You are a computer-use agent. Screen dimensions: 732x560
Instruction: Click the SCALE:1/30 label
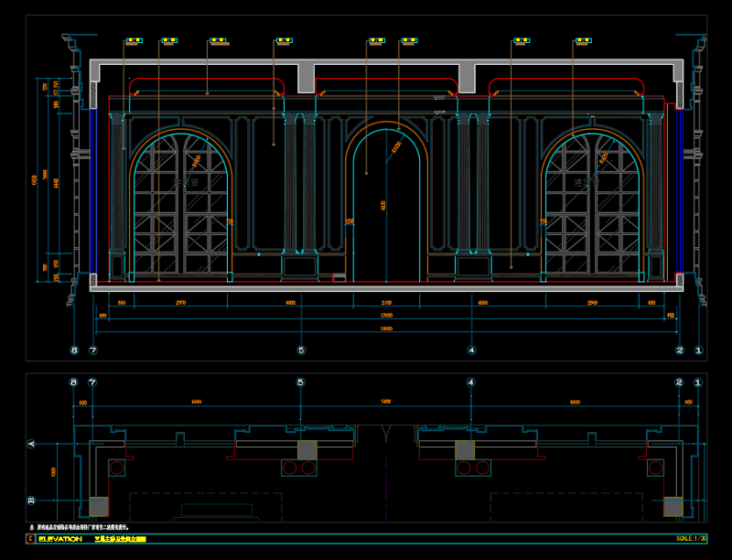click(691, 540)
